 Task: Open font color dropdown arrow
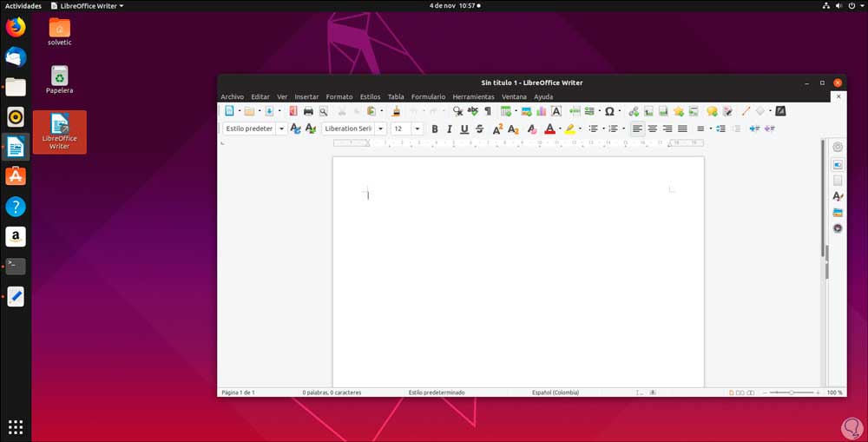pos(560,129)
